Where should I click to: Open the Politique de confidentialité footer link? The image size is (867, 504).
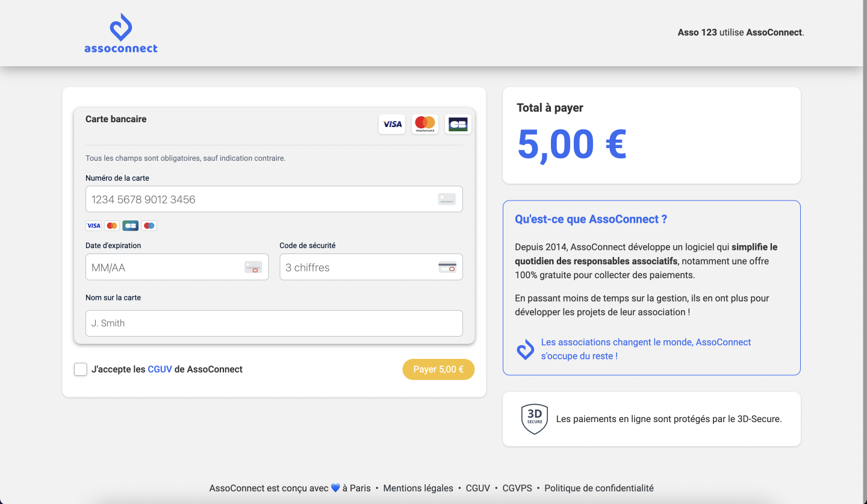click(x=599, y=488)
